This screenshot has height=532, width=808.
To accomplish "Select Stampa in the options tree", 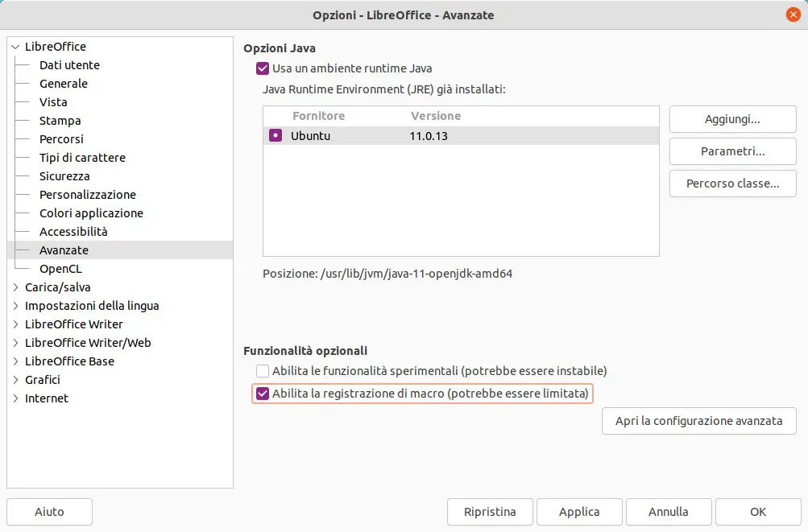I will pos(60,121).
